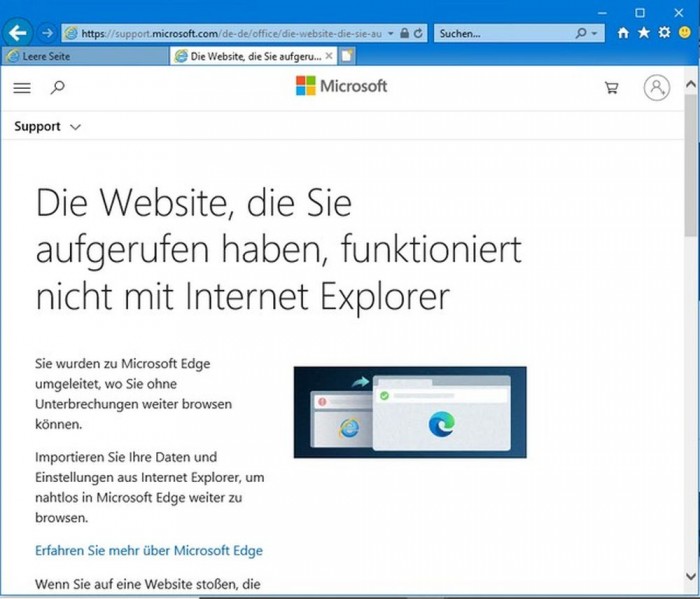Screen dimensions: 700x599
Task: Close the Die Website, die Sie aufgeru... tab
Action: [329, 56]
